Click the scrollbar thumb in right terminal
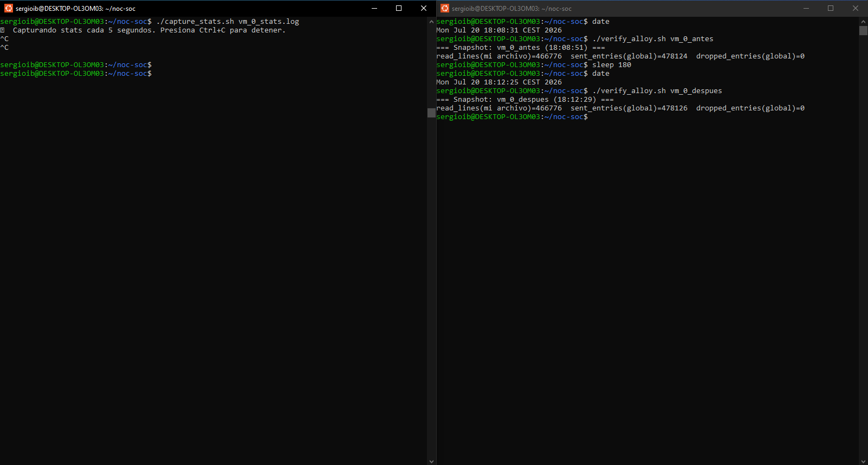 pyautogui.click(x=863, y=30)
